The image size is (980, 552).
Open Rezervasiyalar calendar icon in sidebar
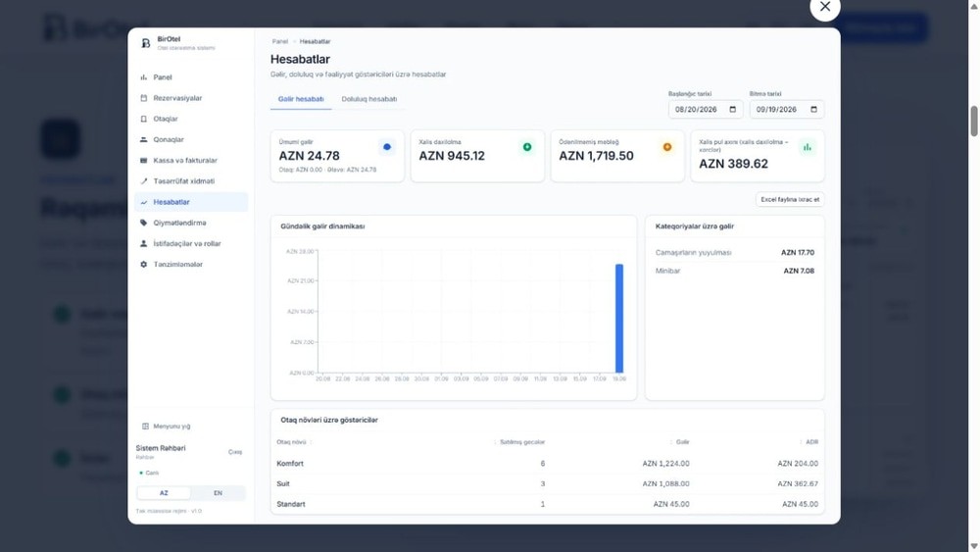pyautogui.click(x=144, y=98)
